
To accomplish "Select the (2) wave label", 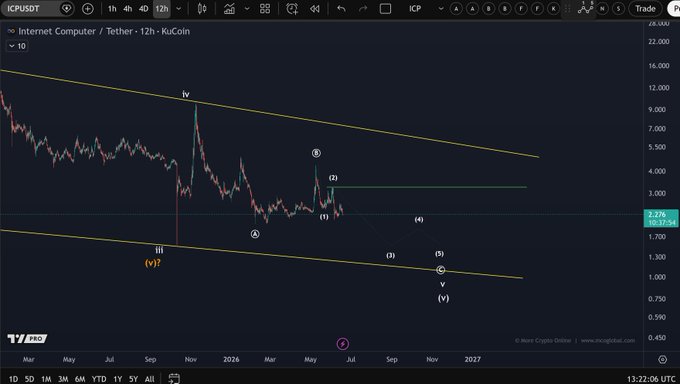I will point(333,177).
